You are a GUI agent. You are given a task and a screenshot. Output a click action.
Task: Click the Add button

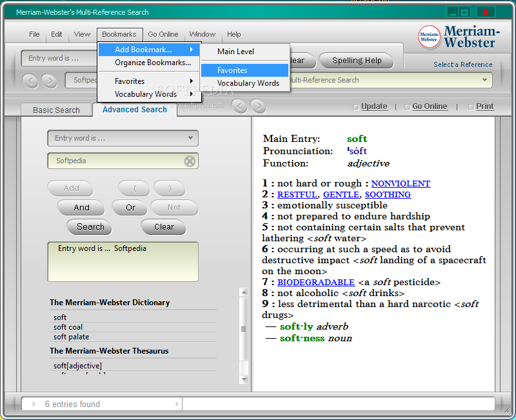(x=71, y=188)
